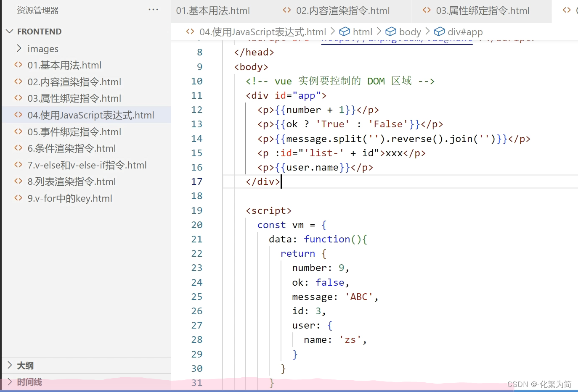578x392 pixels.
Task: Click the html breadcrumb element
Action: coord(363,32)
